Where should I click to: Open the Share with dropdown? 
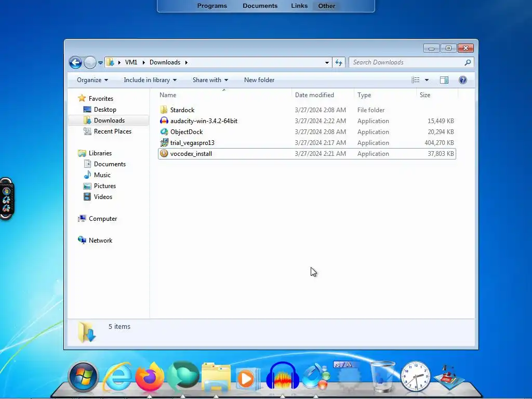click(210, 80)
